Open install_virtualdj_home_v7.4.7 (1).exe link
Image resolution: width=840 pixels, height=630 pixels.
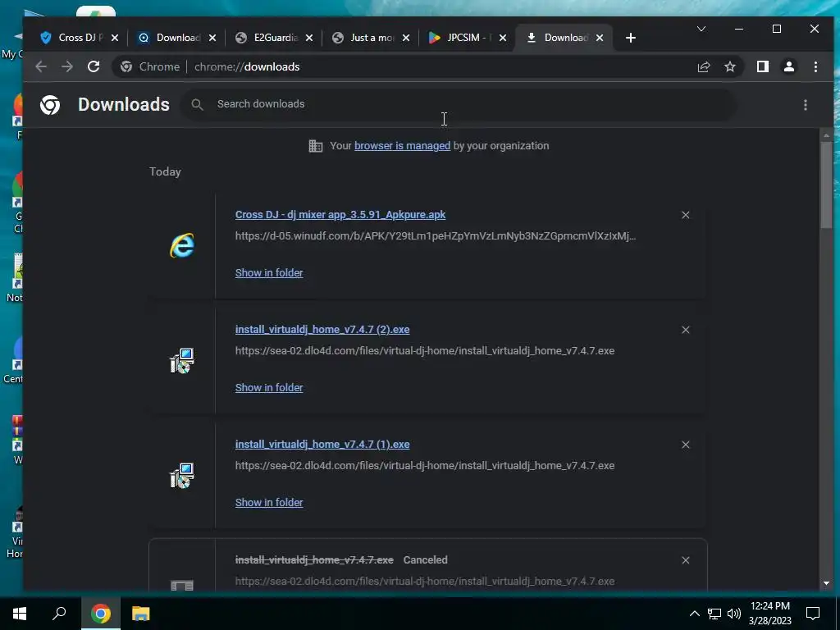pos(322,444)
